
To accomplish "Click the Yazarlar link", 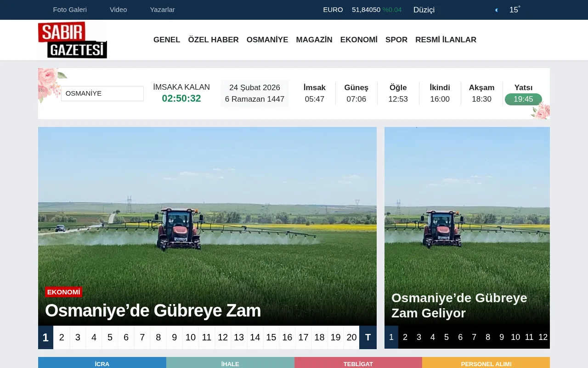I will click(162, 9).
